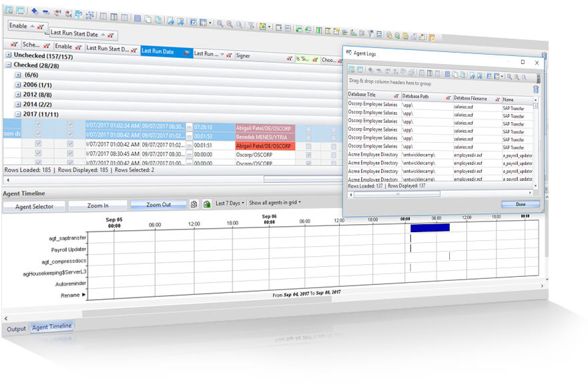Select Payroll Updater timeline row label

click(69, 250)
